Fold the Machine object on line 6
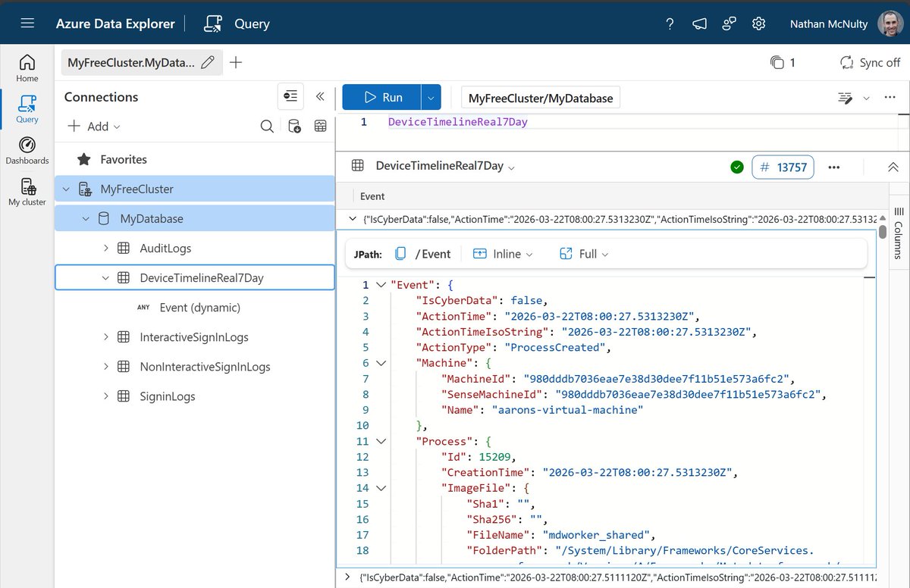Screen dimensions: 910x588 pyautogui.click(x=381, y=363)
